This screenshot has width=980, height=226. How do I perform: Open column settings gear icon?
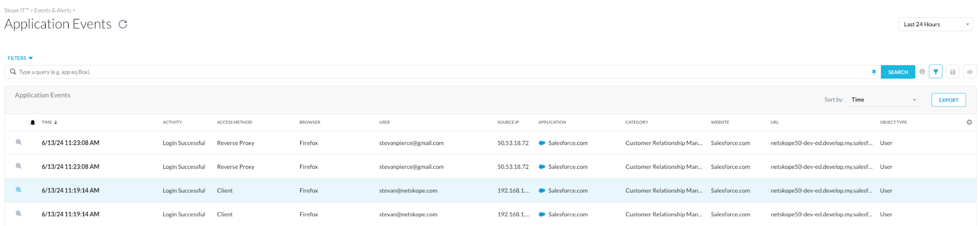coord(969,122)
